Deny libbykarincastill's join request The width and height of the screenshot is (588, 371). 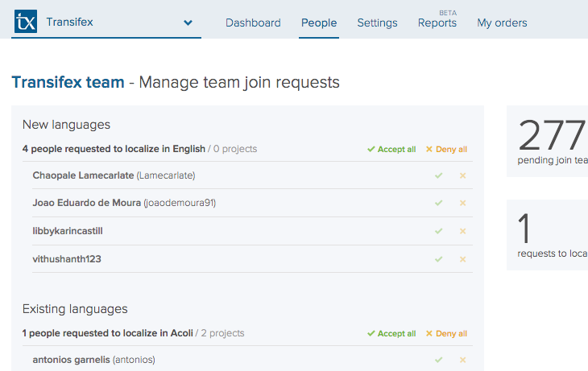click(x=463, y=231)
